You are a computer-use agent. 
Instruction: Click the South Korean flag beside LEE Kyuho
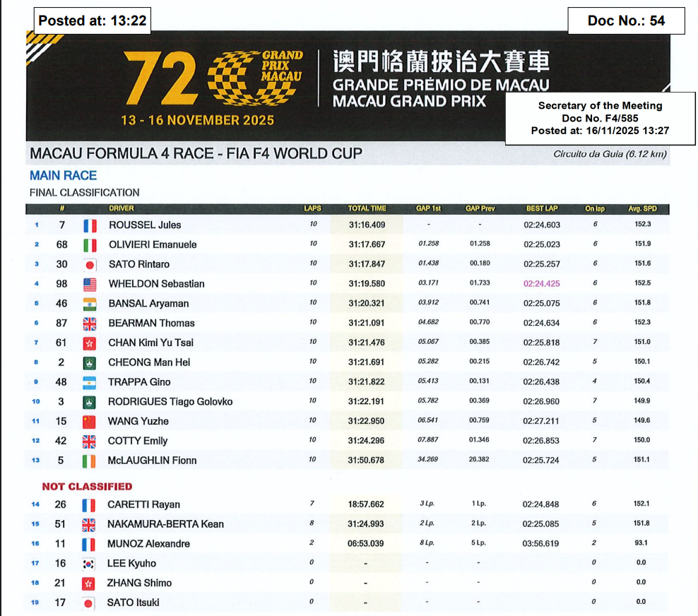90,564
